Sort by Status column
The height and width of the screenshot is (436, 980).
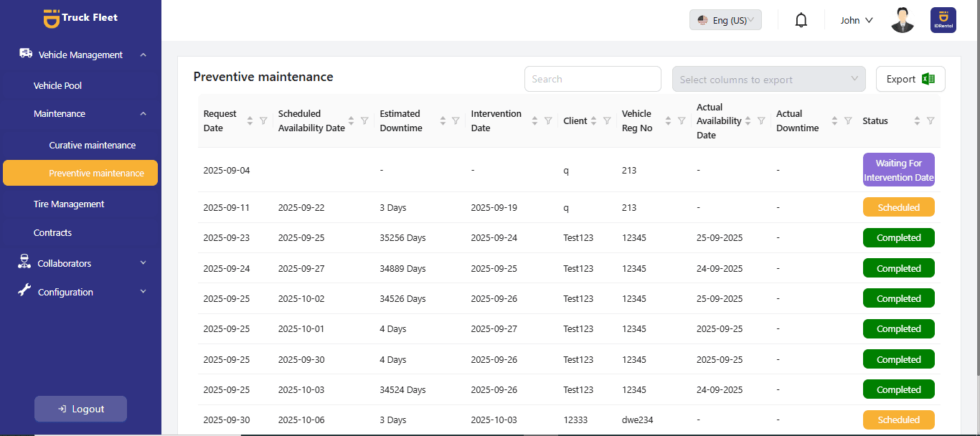point(917,120)
